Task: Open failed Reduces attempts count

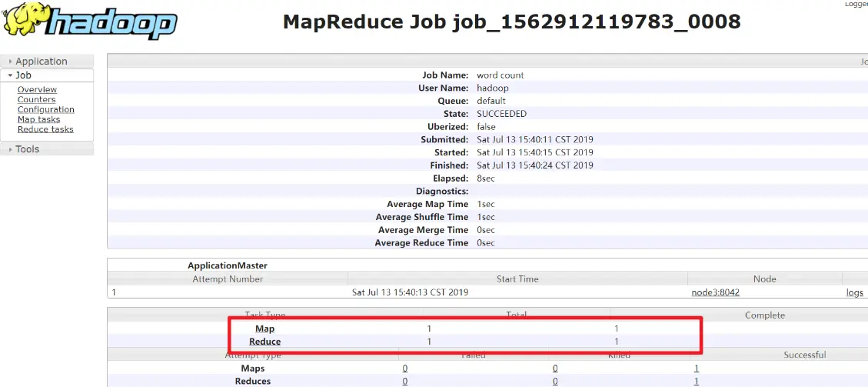Action: [405, 382]
